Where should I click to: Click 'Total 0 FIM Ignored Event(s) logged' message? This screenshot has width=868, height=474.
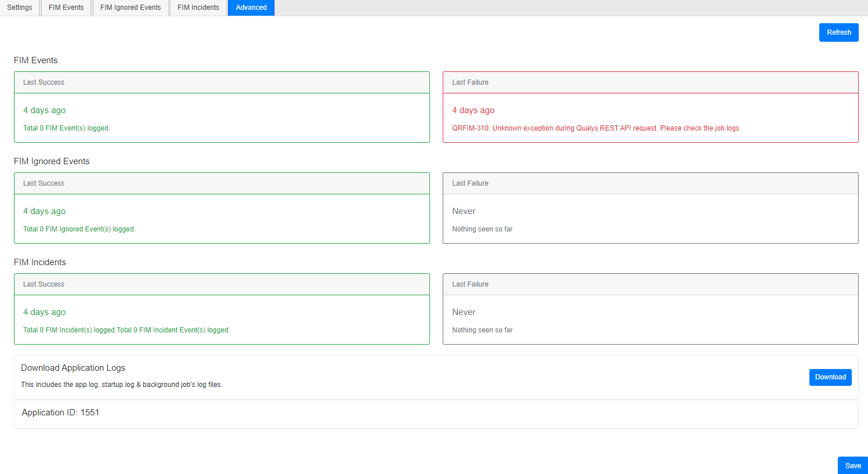click(x=79, y=229)
